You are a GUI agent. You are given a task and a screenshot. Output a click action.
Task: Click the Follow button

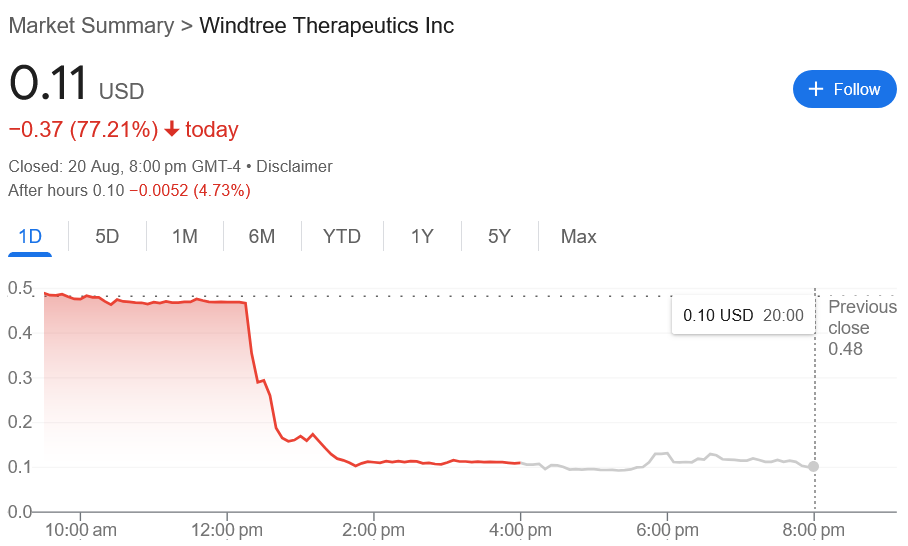click(x=844, y=89)
